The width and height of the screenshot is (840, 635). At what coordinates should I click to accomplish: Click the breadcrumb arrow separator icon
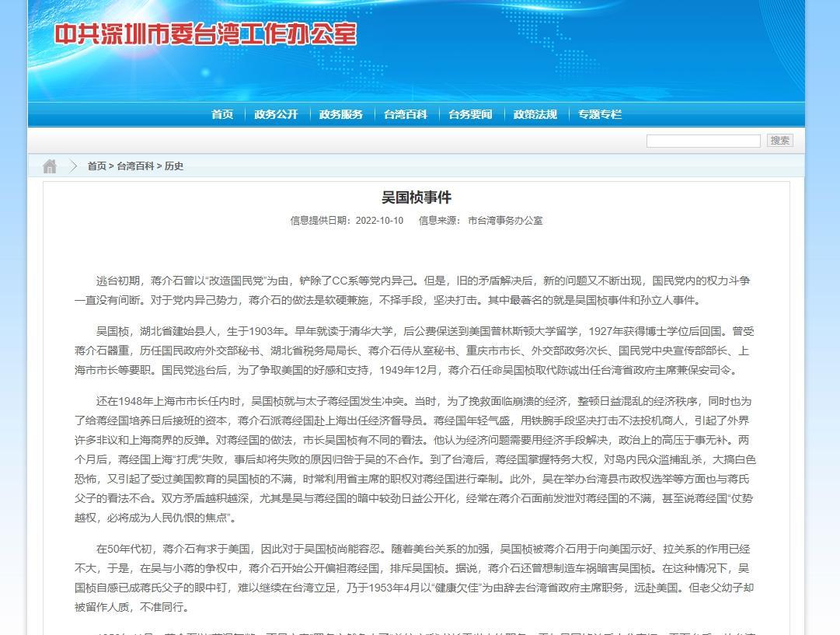(x=73, y=166)
